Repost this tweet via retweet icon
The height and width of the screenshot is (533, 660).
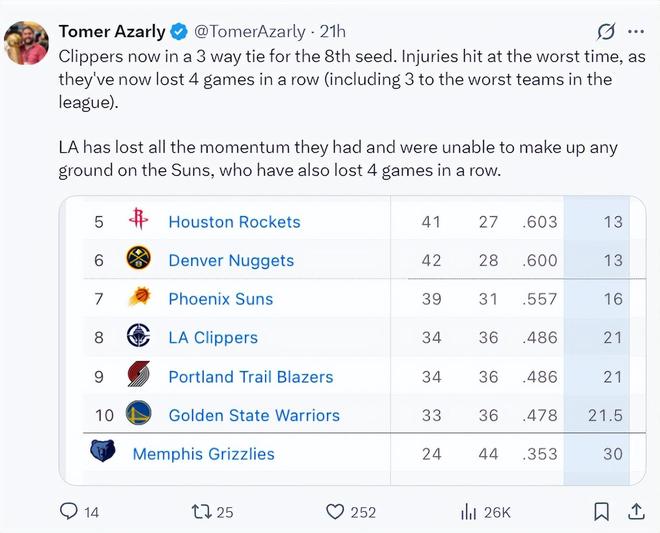(200, 511)
